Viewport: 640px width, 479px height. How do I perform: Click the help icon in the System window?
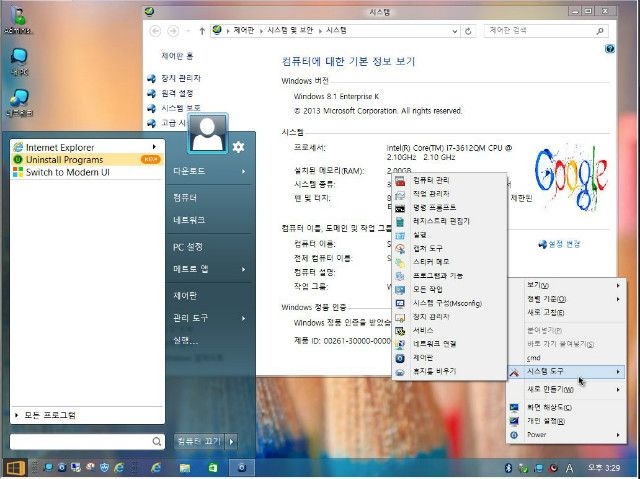pos(610,49)
